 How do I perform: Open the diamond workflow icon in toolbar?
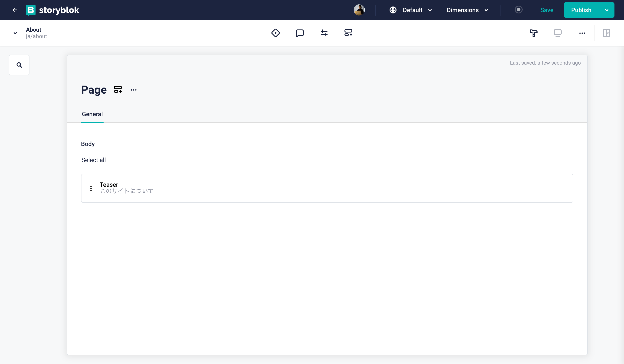(275, 33)
